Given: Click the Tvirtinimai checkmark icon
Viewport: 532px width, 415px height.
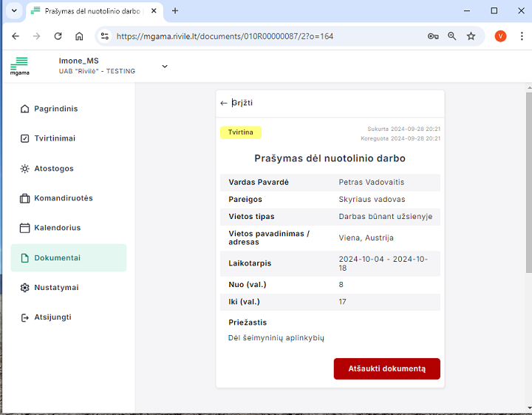Looking at the screenshot, I should (x=24, y=138).
